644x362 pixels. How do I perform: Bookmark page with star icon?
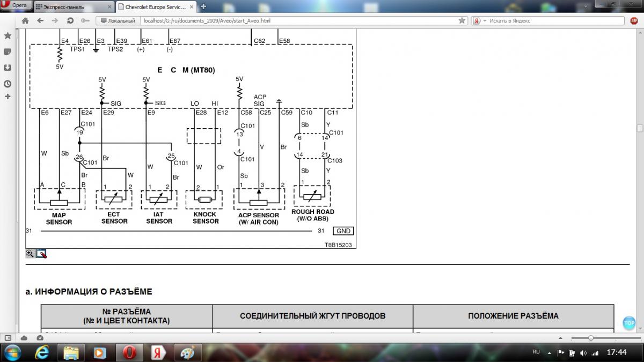tap(462, 20)
